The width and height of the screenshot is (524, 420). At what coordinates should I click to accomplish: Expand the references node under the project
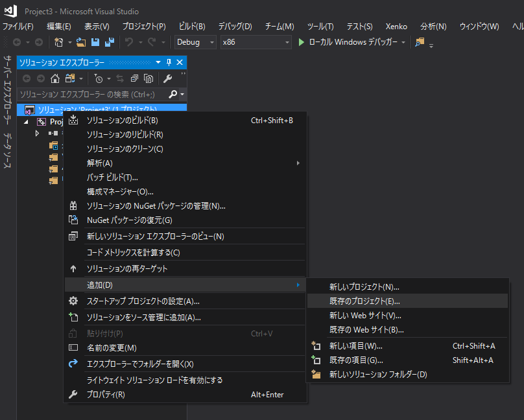[x=37, y=134]
